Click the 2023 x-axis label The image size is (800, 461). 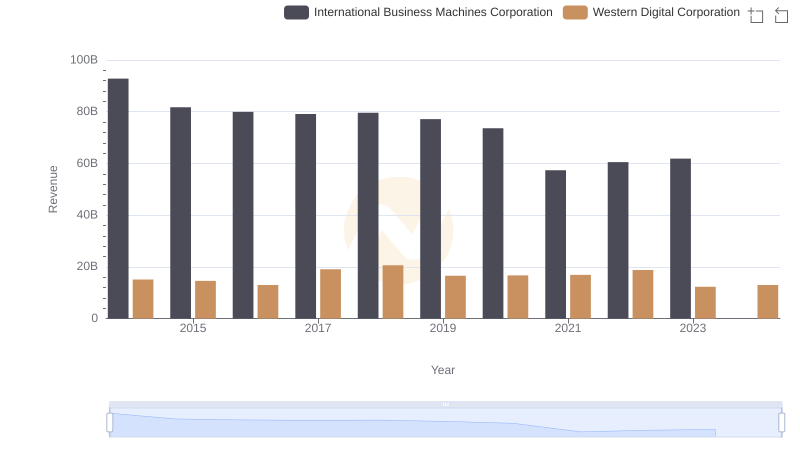tap(693, 328)
